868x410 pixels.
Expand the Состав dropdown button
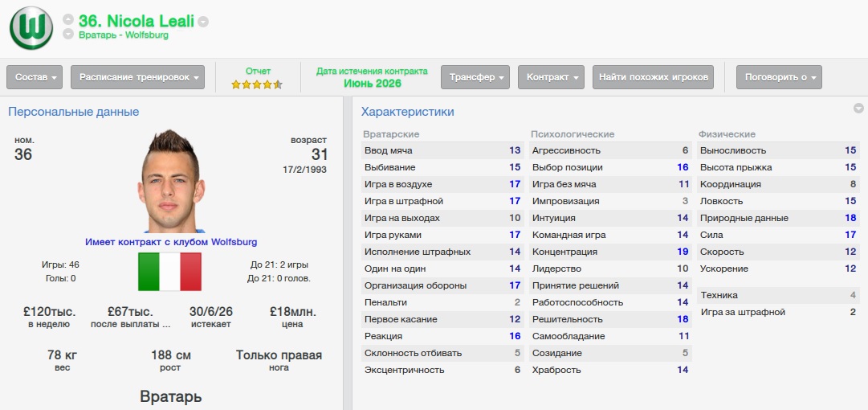[35, 77]
